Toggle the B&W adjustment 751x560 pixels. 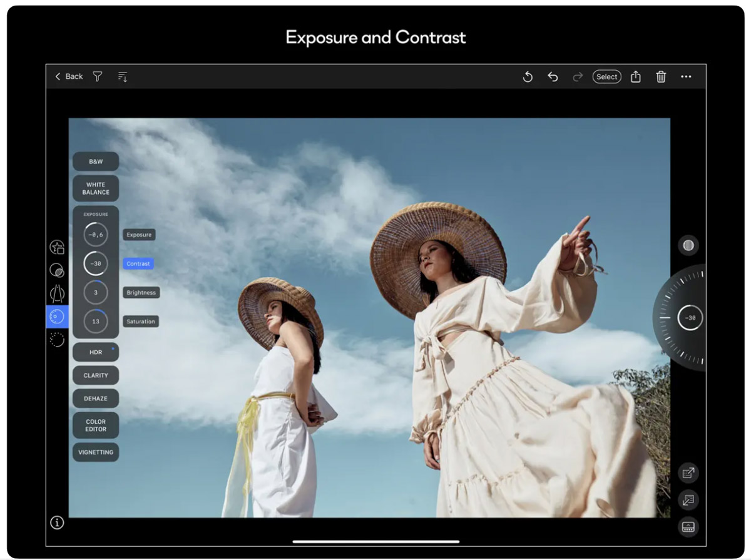point(96,161)
